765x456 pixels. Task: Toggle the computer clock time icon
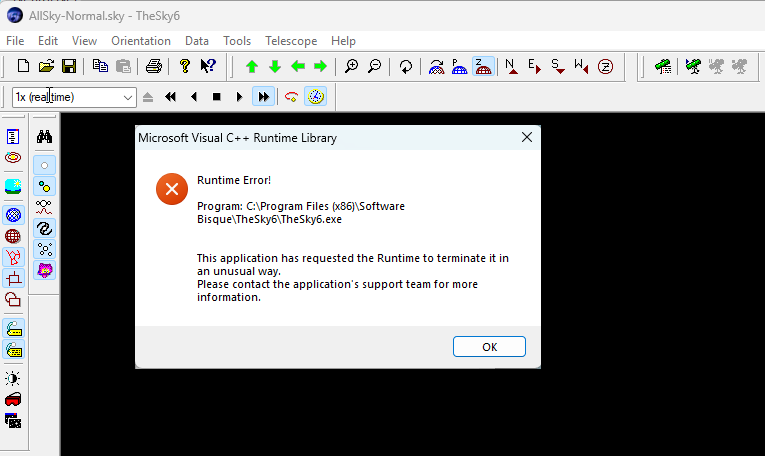[x=316, y=97]
